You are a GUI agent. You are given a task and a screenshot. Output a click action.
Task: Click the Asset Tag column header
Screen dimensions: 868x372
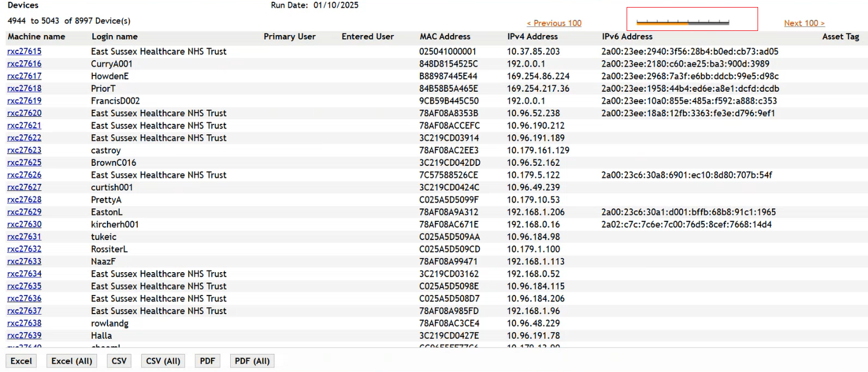(x=841, y=37)
